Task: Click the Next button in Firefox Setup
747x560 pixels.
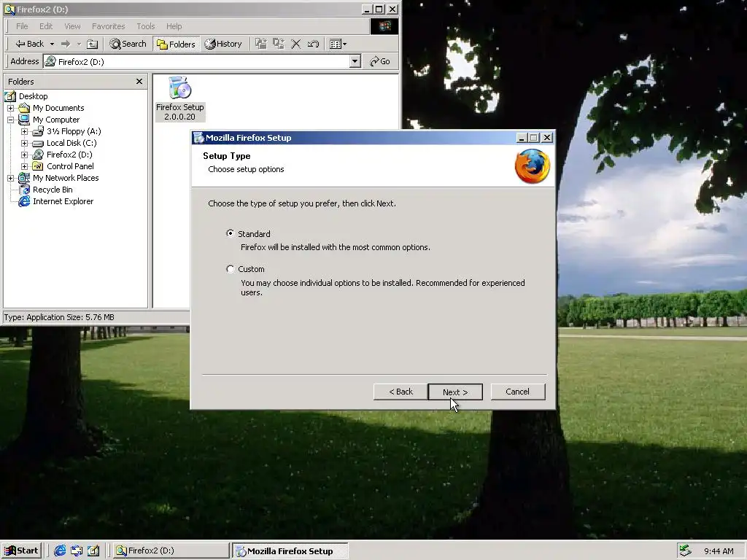Action: pyautogui.click(x=455, y=392)
